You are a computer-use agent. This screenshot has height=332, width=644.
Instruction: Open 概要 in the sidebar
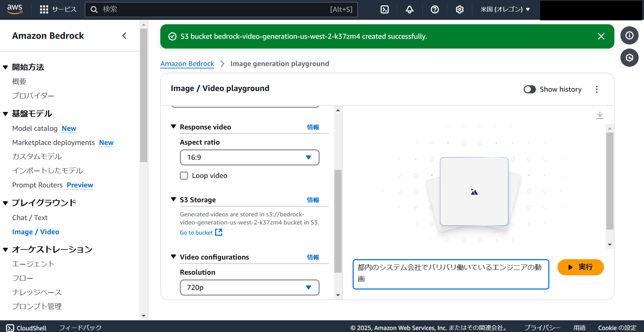(x=19, y=82)
